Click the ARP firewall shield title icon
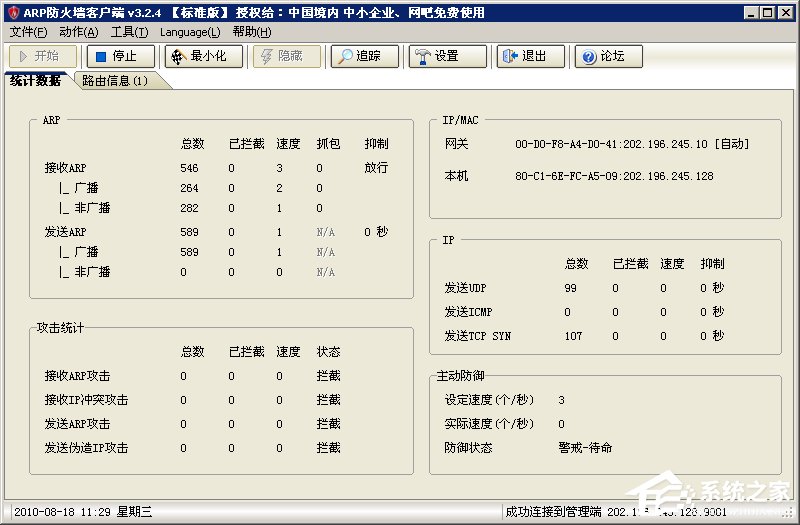800x525 pixels. click(11, 13)
